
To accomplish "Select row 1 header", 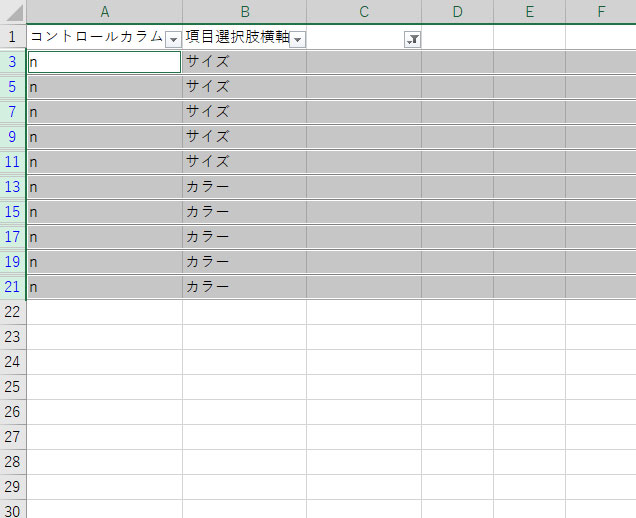I will pos(12,37).
